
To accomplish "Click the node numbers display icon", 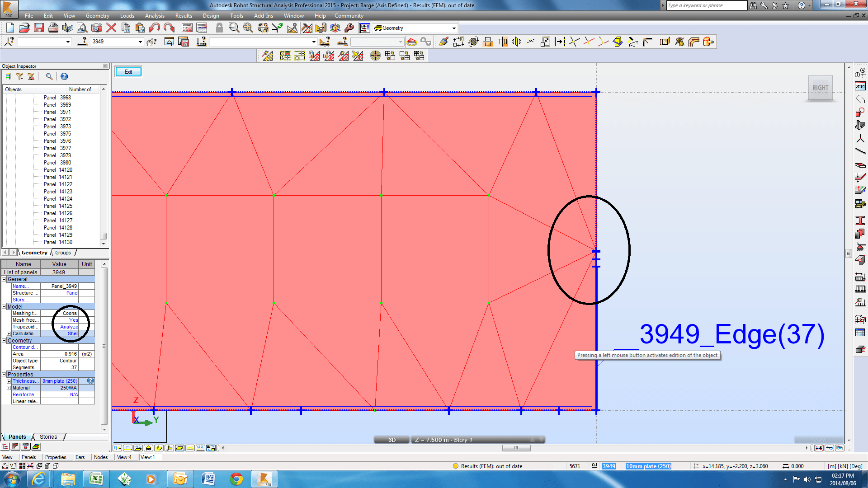I will 118,448.
